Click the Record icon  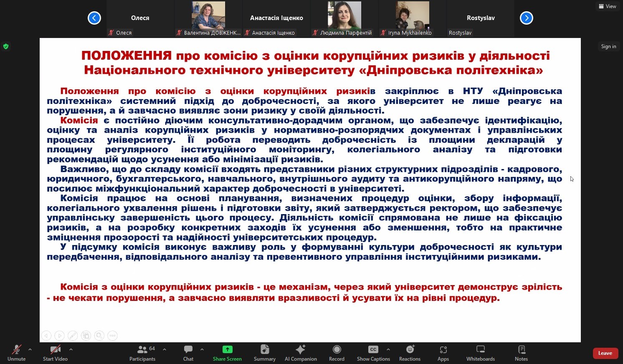[x=337, y=349]
